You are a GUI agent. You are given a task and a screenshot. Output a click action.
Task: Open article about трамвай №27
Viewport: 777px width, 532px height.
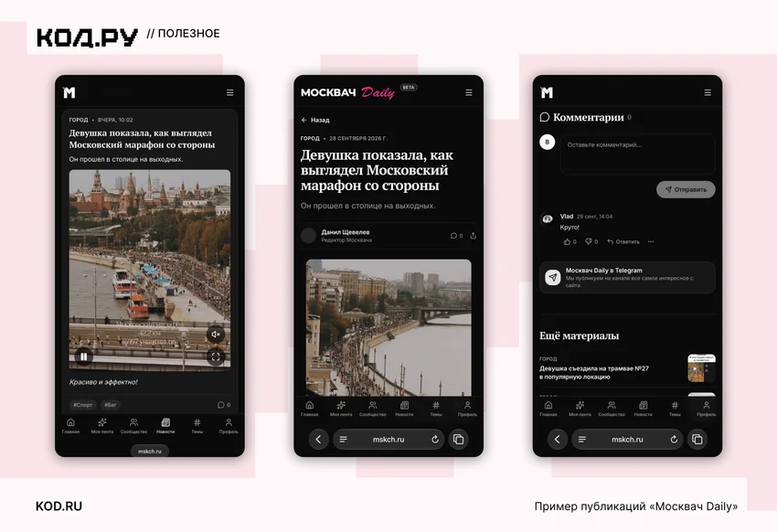(x=593, y=373)
